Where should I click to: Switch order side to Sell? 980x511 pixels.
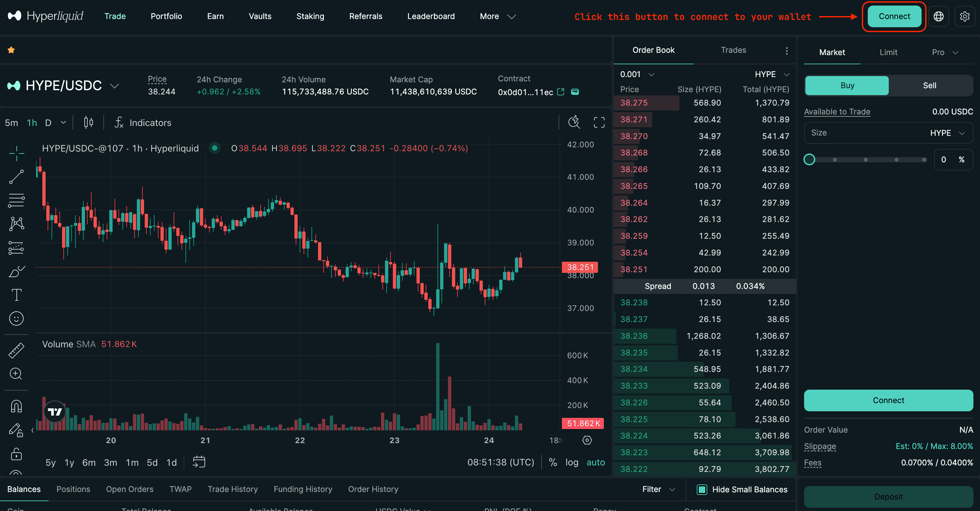(x=929, y=86)
